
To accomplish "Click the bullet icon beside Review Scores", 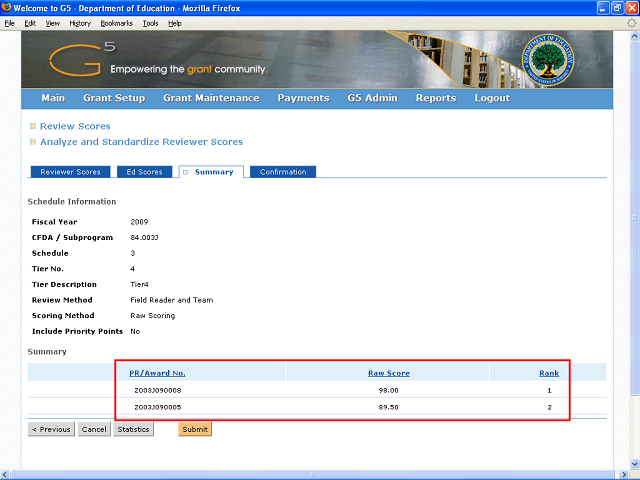I will click(33, 126).
